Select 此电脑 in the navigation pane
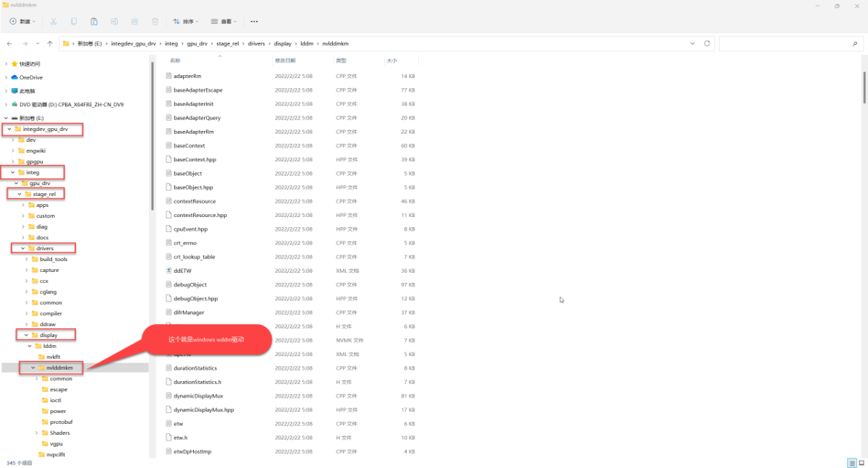The image size is (868, 468). point(23,91)
